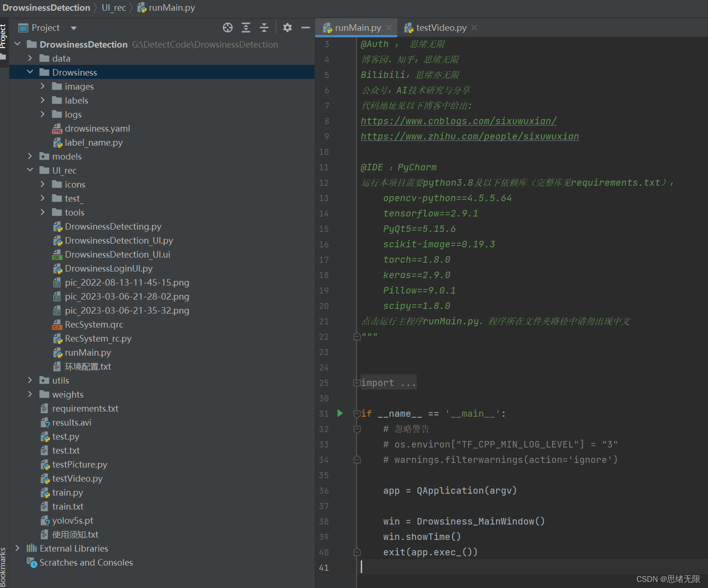Hide the Project tool window with minus icon

(306, 28)
